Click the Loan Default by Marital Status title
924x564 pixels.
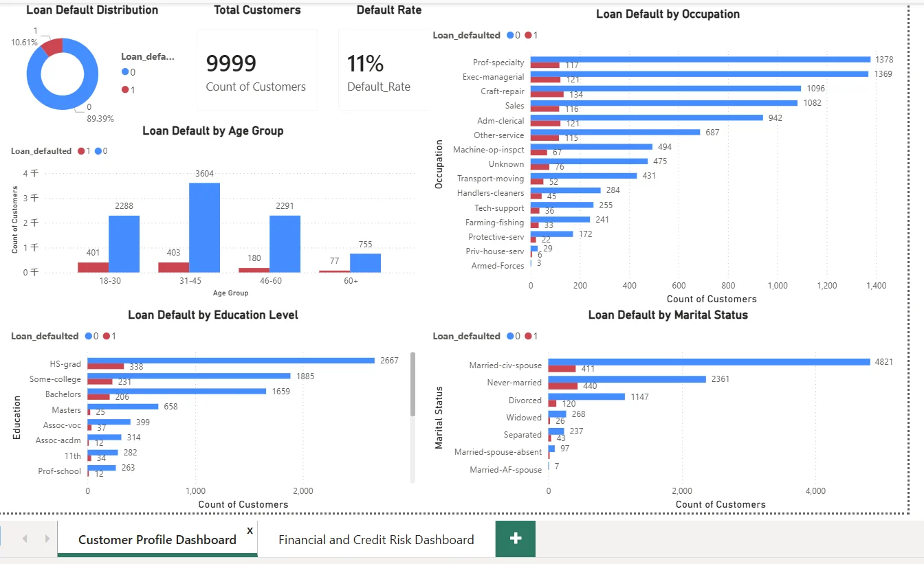point(668,315)
